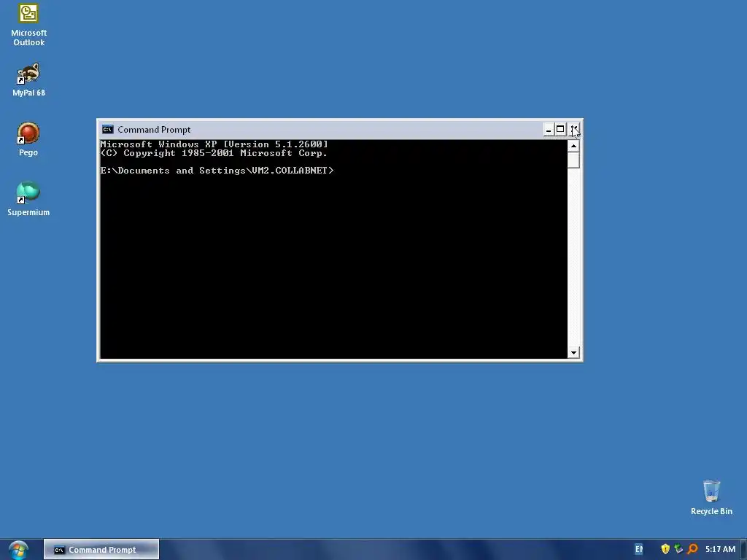The height and width of the screenshot is (560, 747).
Task: Click the orange magnifier tray icon
Action: click(x=692, y=549)
